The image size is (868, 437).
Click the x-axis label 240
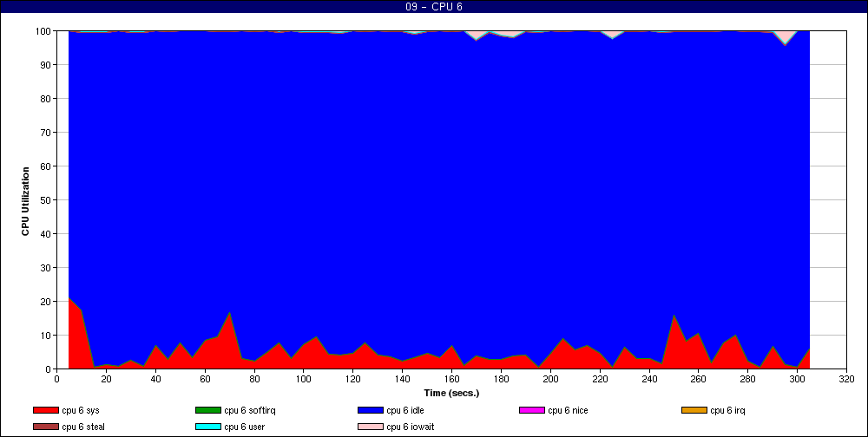(x=648, y=379)
